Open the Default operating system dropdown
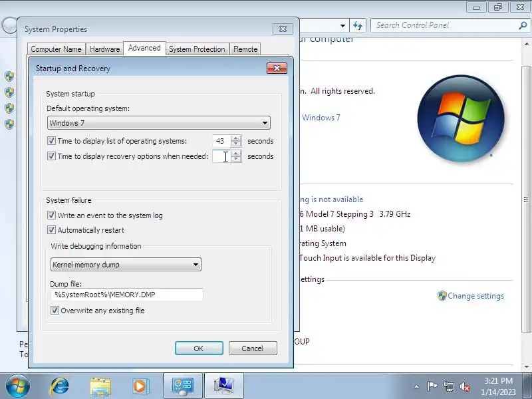The height and width of the screenshot is (399, 532). click(159, 123)
